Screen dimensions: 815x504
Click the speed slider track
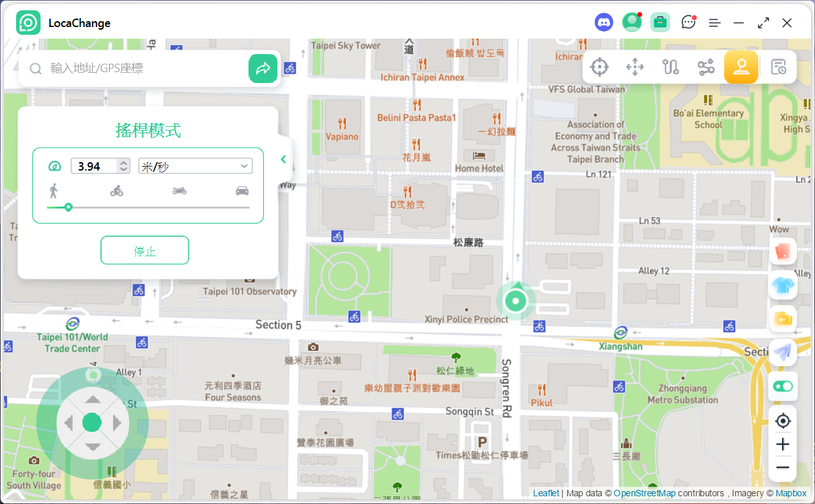(x=161, y=207)
